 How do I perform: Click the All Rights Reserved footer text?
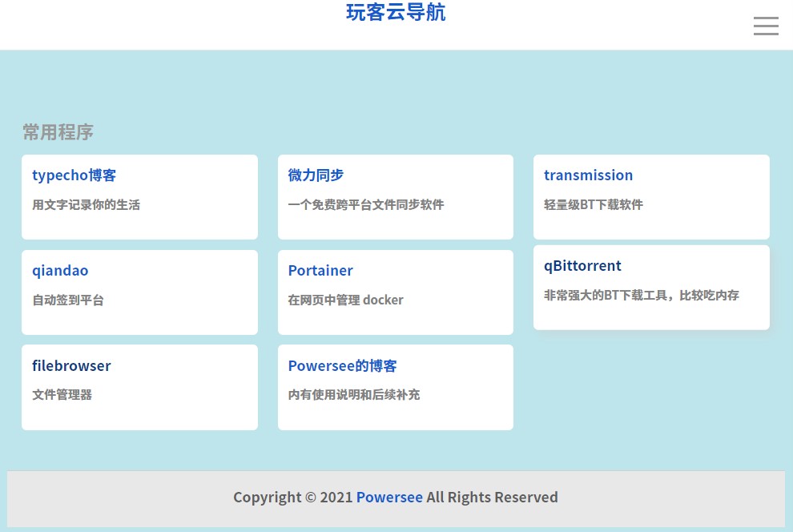coord(492,497)
